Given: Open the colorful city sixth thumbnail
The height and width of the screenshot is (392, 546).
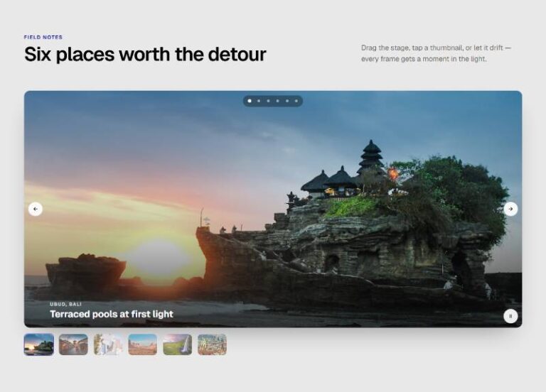Looking at the screenshot, I should (212, 344).
